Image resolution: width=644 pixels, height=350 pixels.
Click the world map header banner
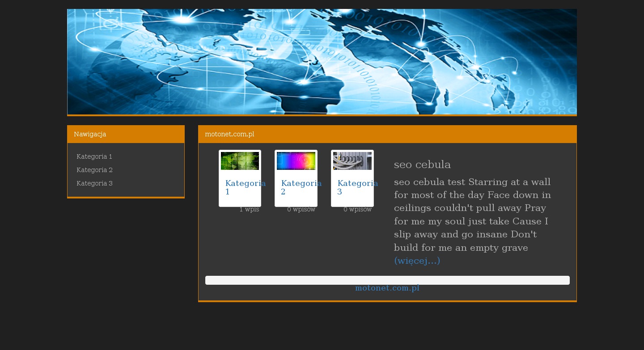[322, 62]
